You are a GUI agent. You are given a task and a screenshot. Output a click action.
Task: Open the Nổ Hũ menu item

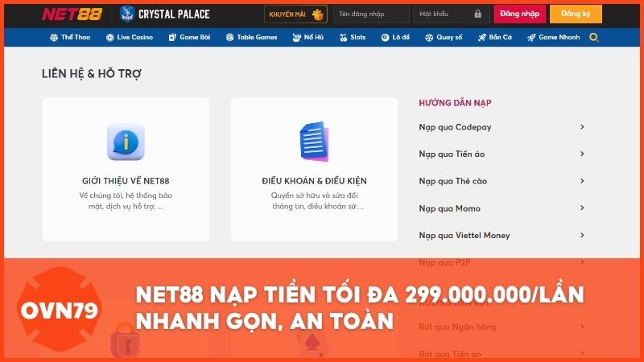[308, 37]
